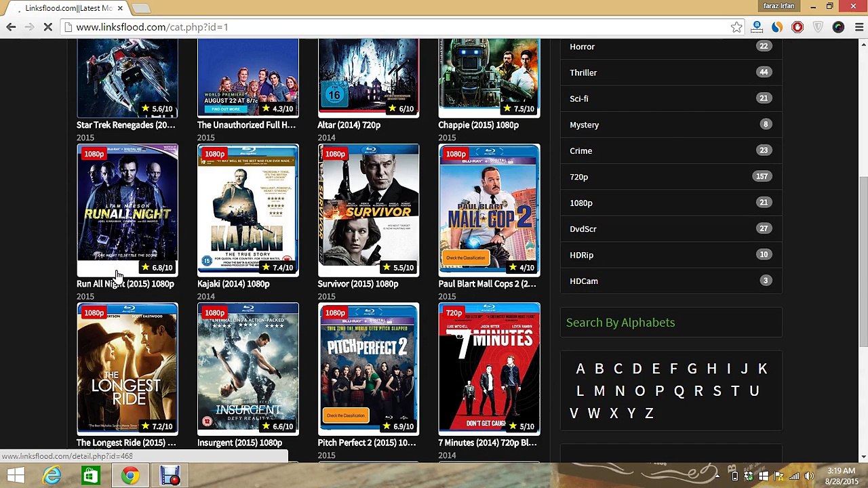Image resolution: width=868 pixels, height=488 pixels.
Task: Open The Longest Ride poster
Action: 127,368
